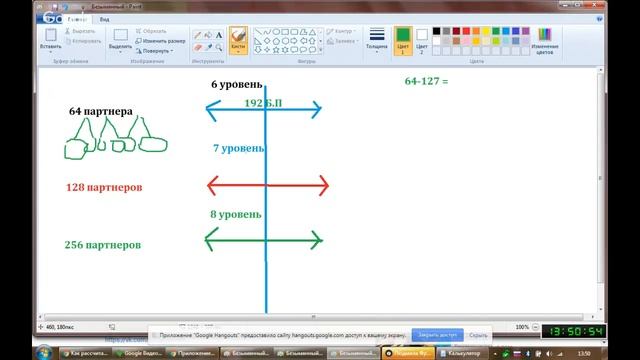
Task: Select the Text tool letter A
Action: [x=219, y=35]
